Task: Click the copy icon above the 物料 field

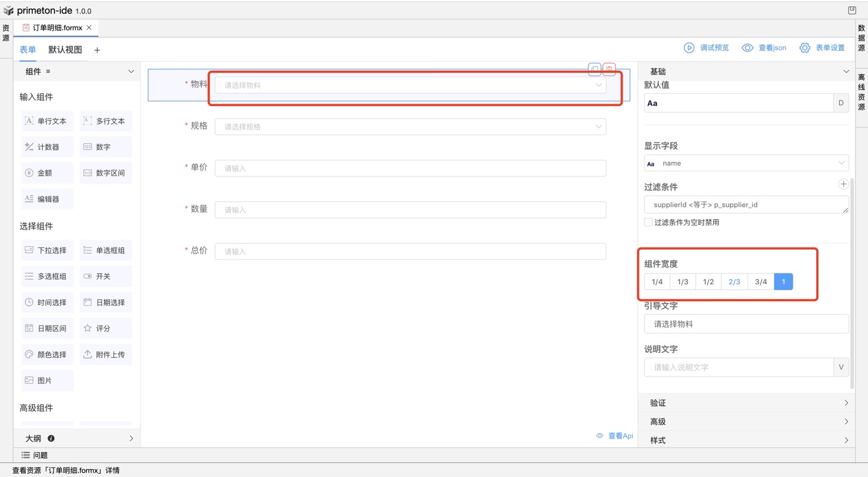Action: click(x=594, y=69)
